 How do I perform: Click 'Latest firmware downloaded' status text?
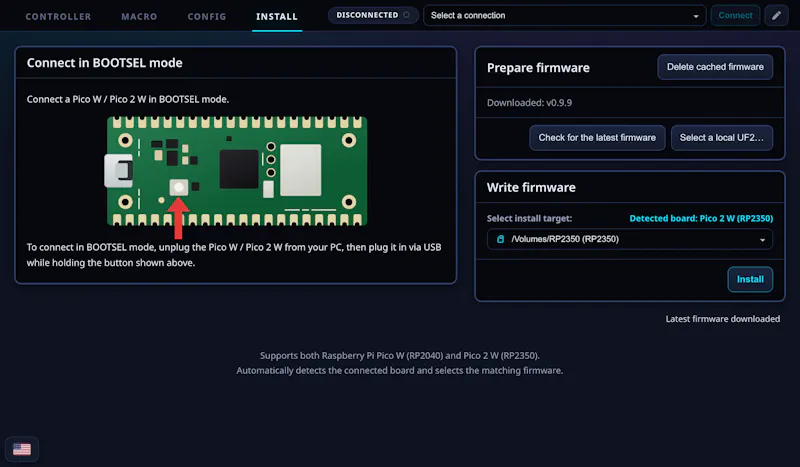722,319
